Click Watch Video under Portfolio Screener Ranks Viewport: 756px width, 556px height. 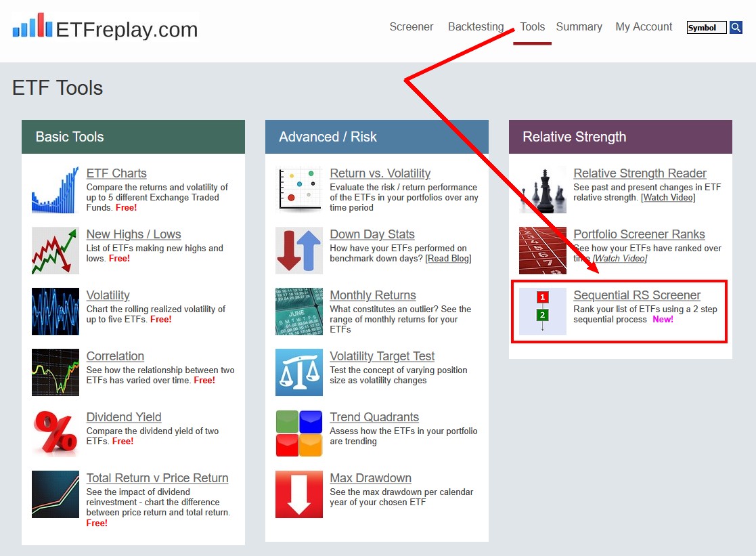620,258
